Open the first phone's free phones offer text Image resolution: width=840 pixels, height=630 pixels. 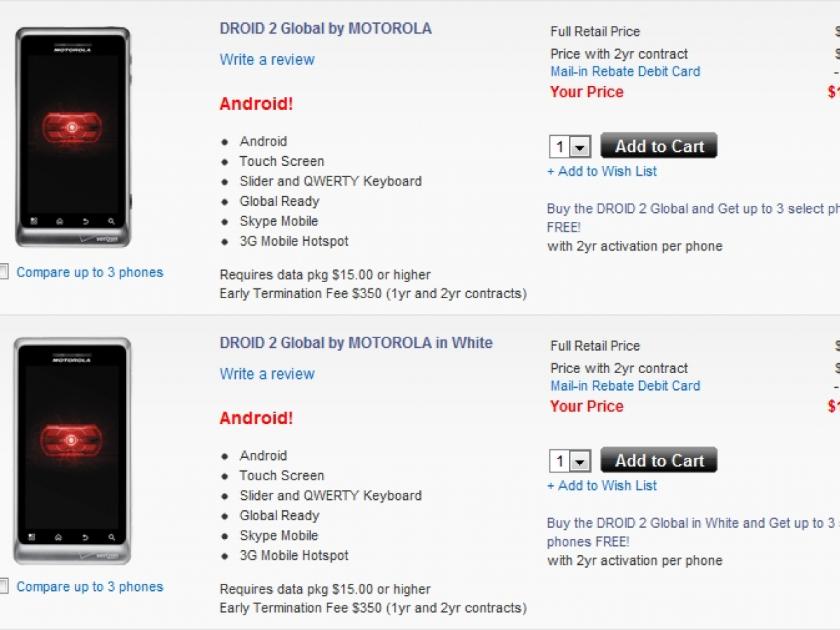pos(693,218)
